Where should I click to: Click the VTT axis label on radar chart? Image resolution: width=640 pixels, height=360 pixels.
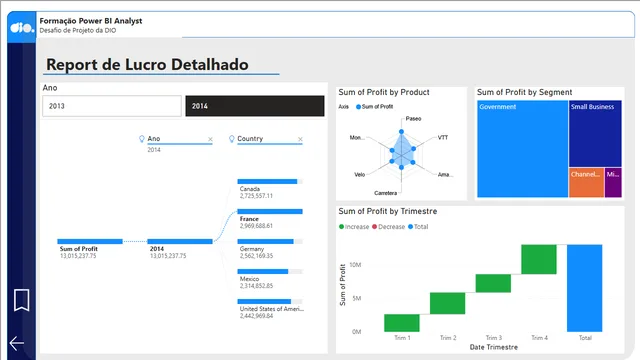(443, 138)
